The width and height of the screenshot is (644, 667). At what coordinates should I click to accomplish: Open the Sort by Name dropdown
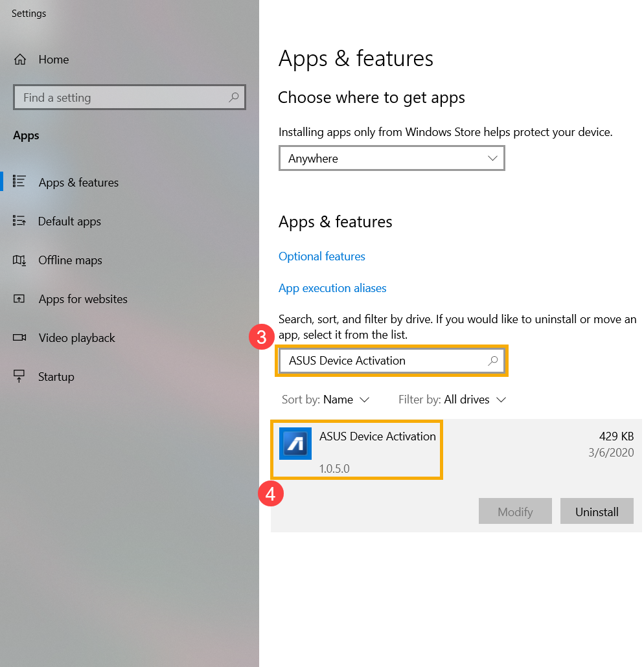point(325,400)
